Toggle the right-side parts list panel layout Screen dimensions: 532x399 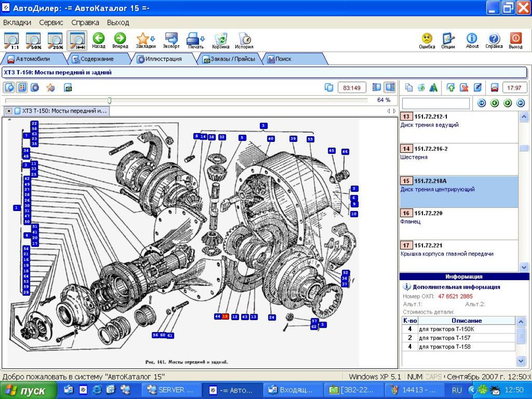pyautogui.click(x=390, y=87)
